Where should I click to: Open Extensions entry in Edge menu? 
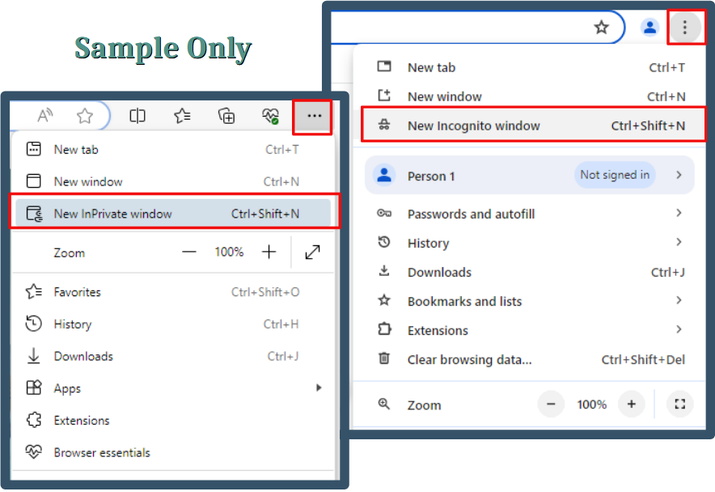click(x=173, y=420)
